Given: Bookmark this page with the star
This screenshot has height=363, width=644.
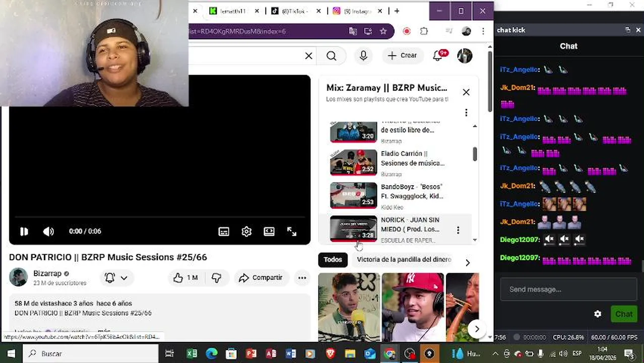Looking at the screenshot, I should (383, 31).
